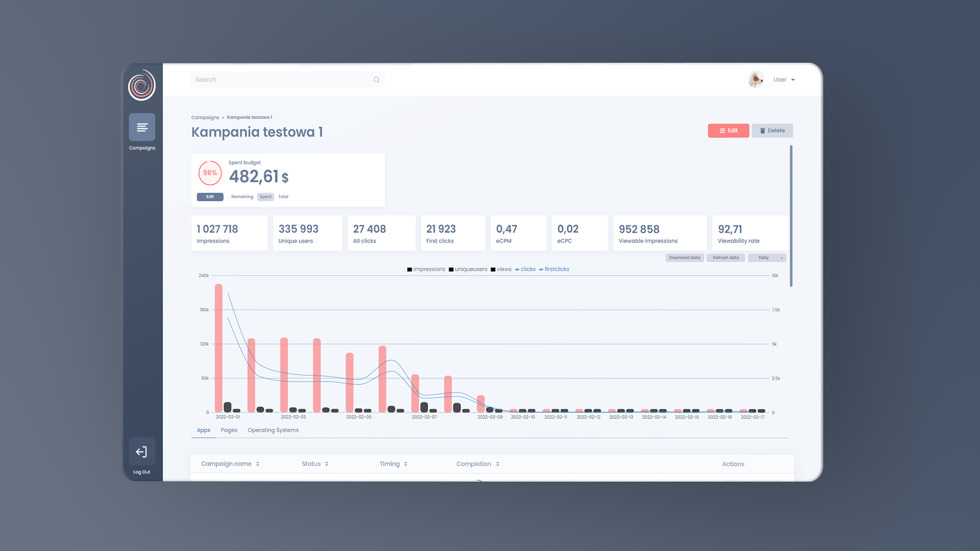Click the user avatar picture
The width and height of the screenshot is (980, 551).
point(755,80)
